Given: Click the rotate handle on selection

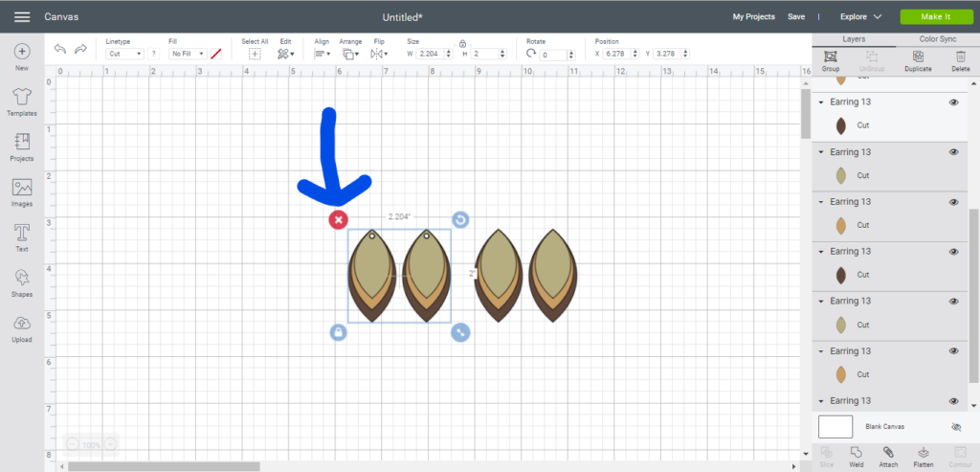Looking at the screenshot, I should 460,219.
